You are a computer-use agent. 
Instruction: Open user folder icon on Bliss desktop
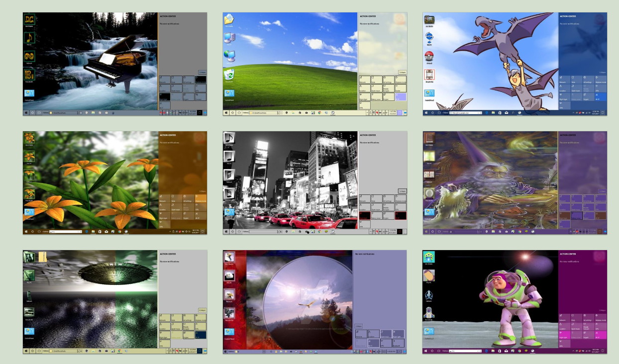[x=229, y=19]
